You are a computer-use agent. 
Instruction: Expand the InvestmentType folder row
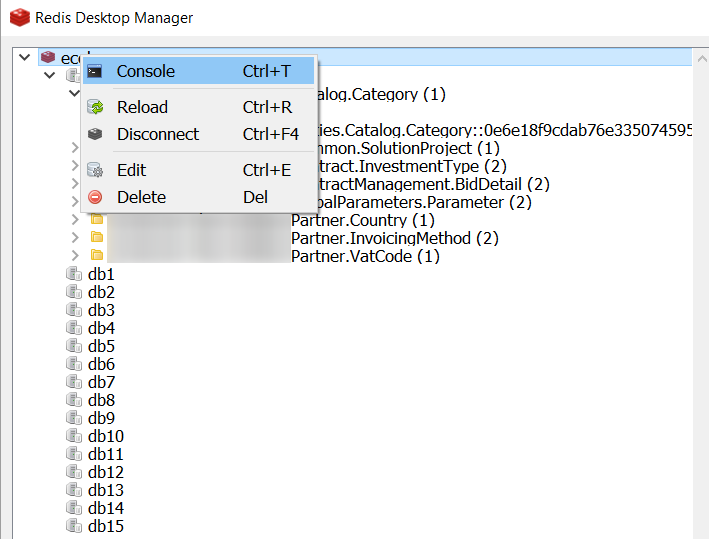pyautogui.click(x=75, y=165)
